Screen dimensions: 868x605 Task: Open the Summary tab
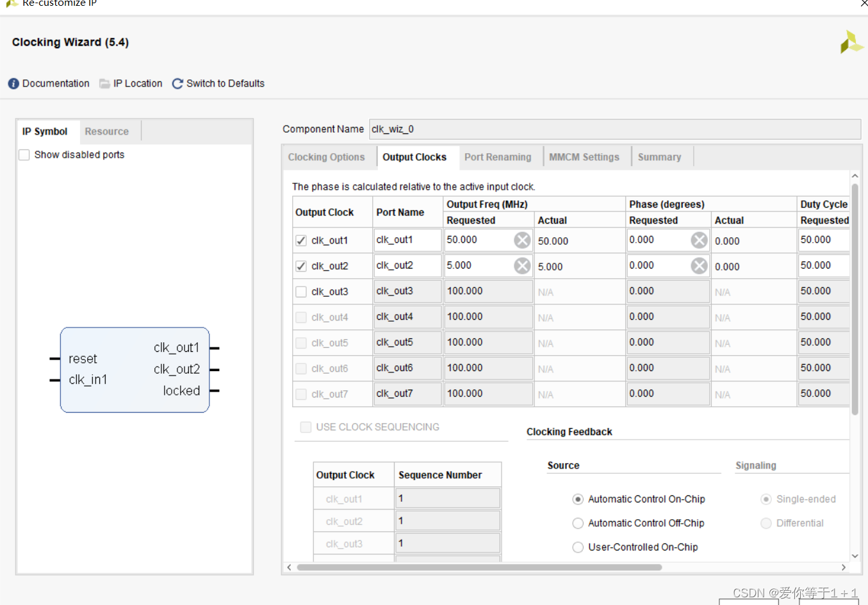tap(659, 158)
